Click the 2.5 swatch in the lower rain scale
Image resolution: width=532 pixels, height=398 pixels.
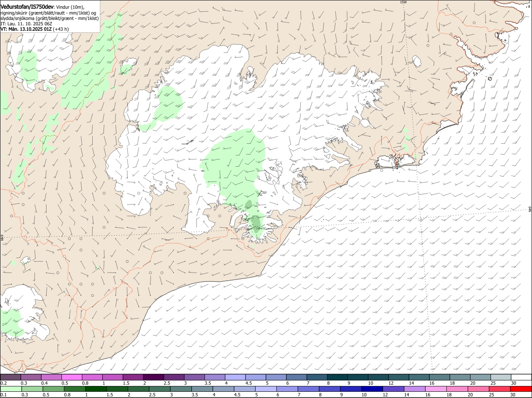coord(160,389)
